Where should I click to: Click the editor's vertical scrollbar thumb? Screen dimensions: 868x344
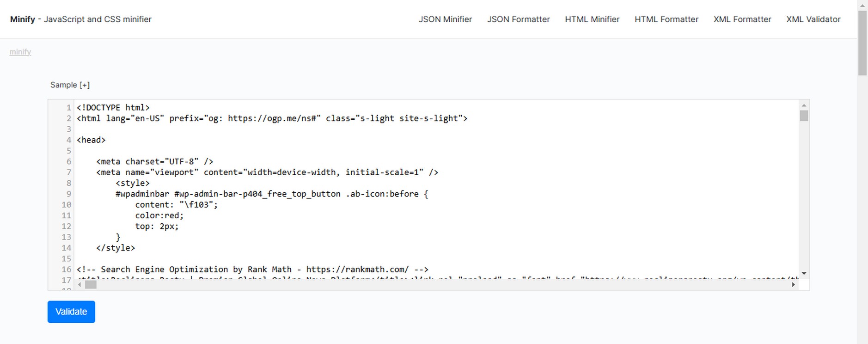tap(804, 116)
